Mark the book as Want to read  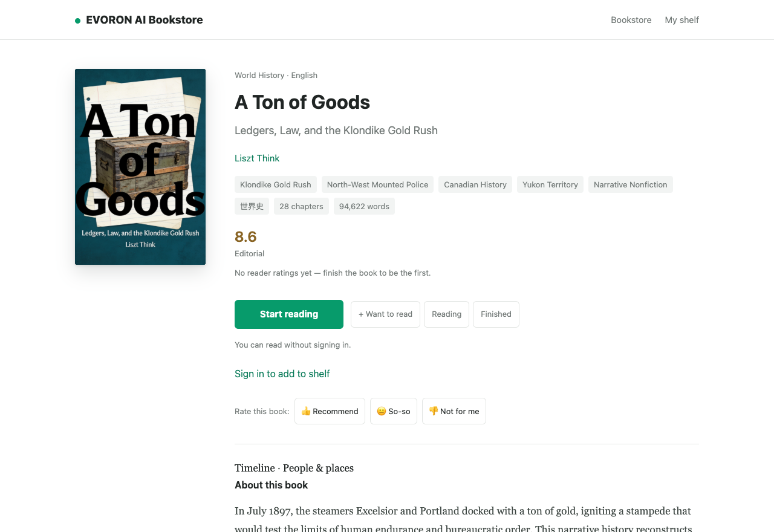pos(385,314)
